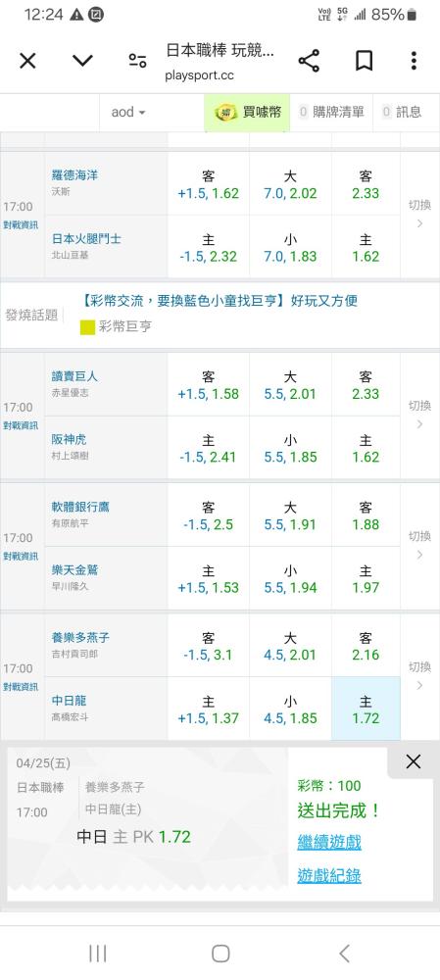Minimize the custom tab with down chevron
The image size is (440, 980).
coord(82,61)
